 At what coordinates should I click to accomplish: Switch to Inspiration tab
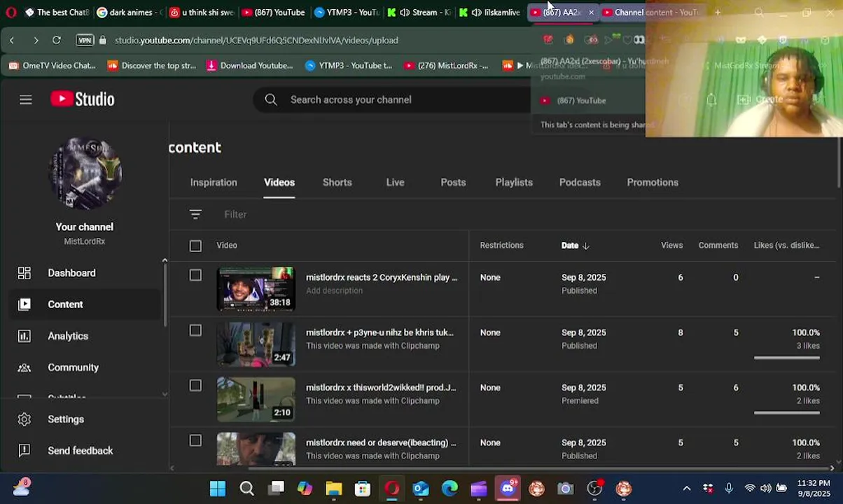(214, 182)
